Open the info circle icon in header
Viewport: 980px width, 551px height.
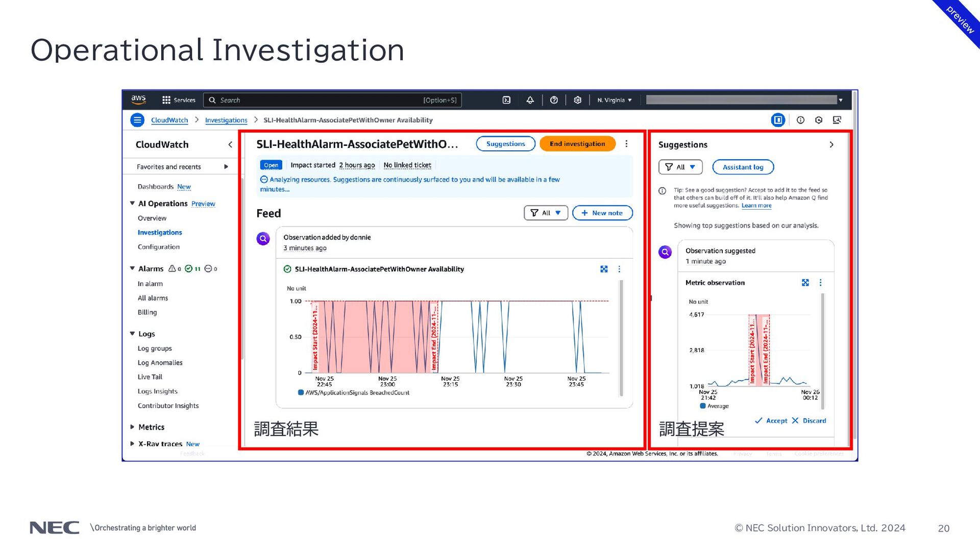click(800, 120)
